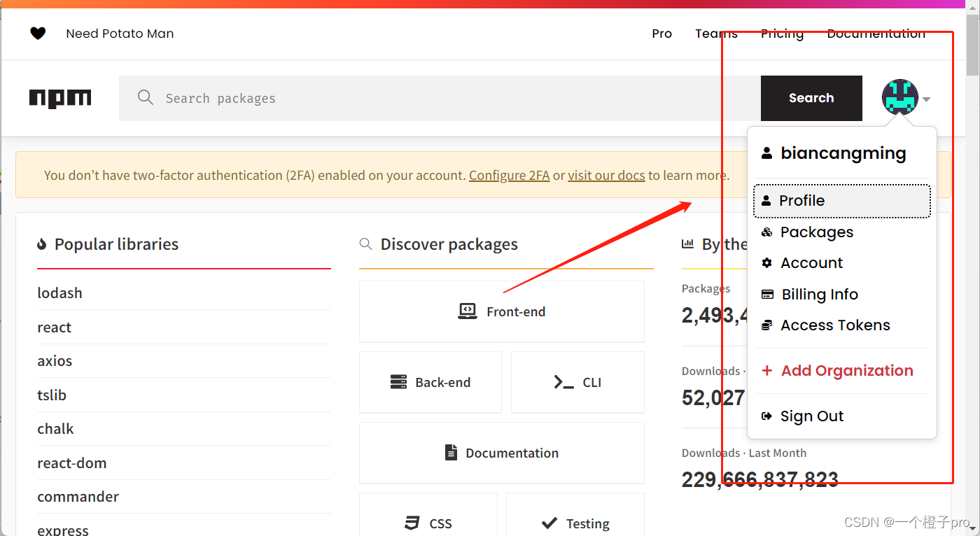Click the laptop icon on Front-end tile

tap(468, 311)
